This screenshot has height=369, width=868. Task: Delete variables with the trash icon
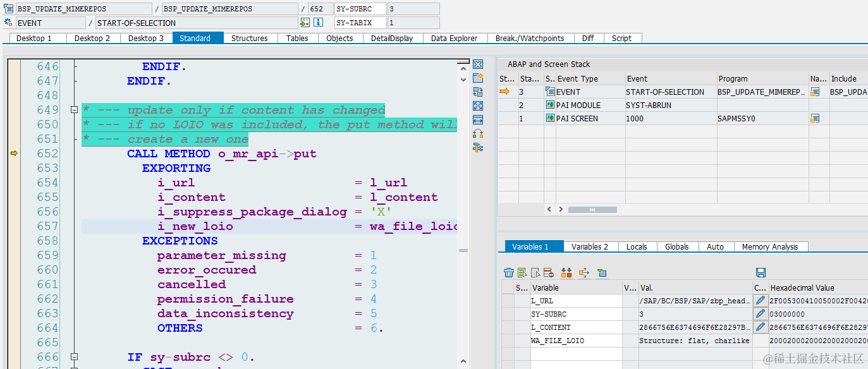point(509,273)
